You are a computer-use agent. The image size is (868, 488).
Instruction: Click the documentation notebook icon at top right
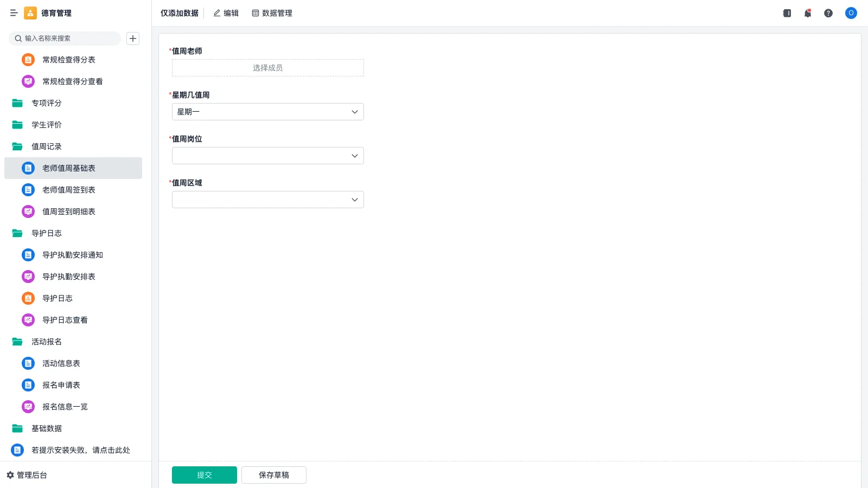(x=787, y=13)
